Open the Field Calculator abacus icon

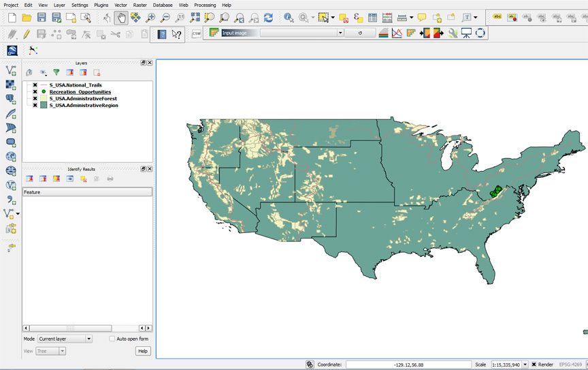tap(387, 18)
